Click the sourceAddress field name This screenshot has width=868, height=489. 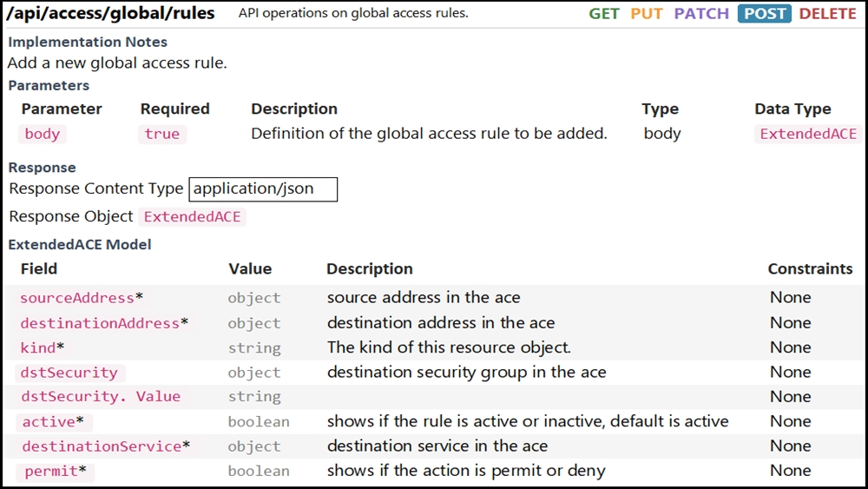(x=77, y=298)
